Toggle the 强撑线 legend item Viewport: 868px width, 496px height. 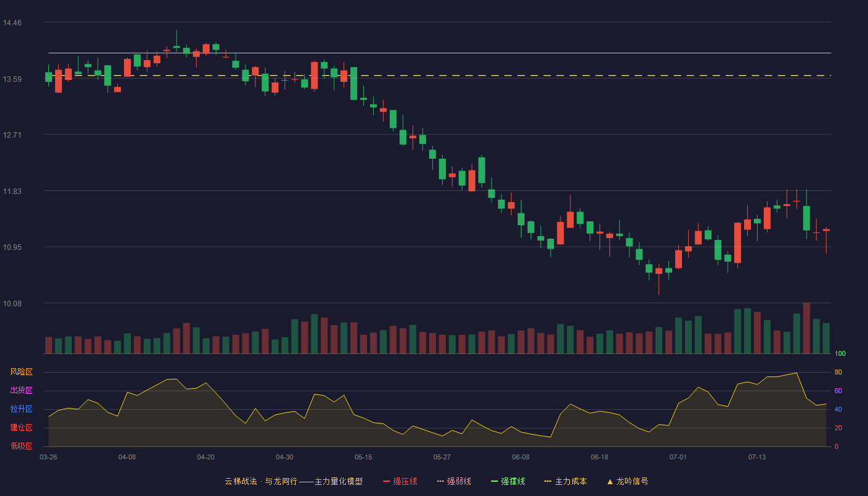coord(508,481)
